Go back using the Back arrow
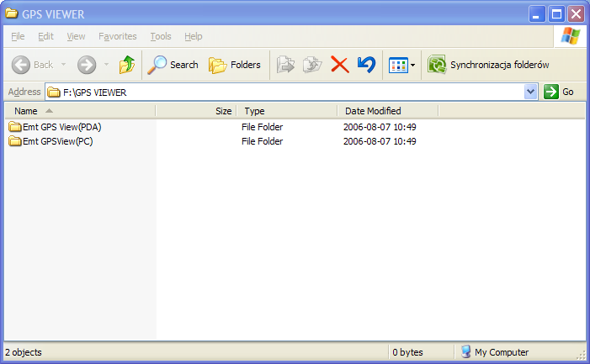 32,65
